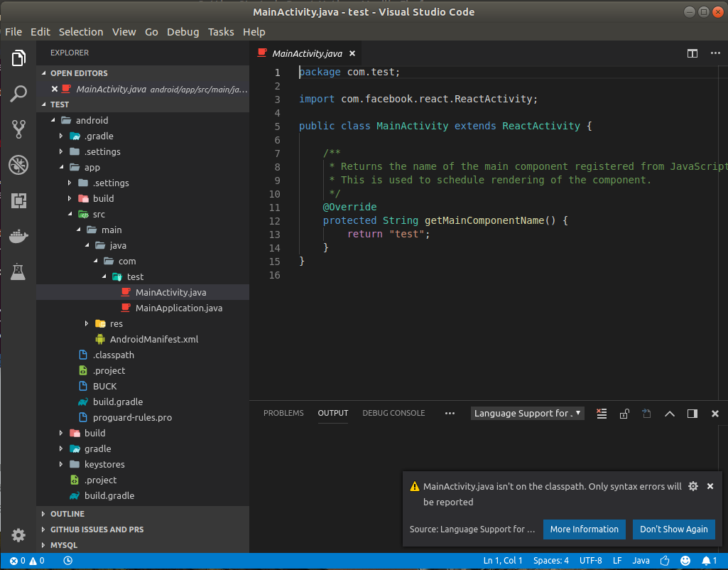Toggle the panel position to the side
Image resolution: width=728 pixels, height=570 pixels.
pos(692,414)
